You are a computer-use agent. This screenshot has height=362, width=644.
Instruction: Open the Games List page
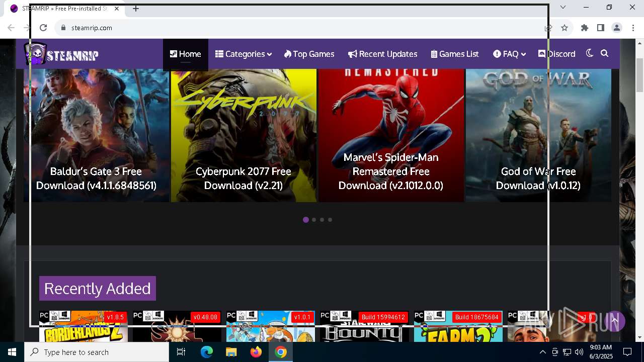[455, 54]
